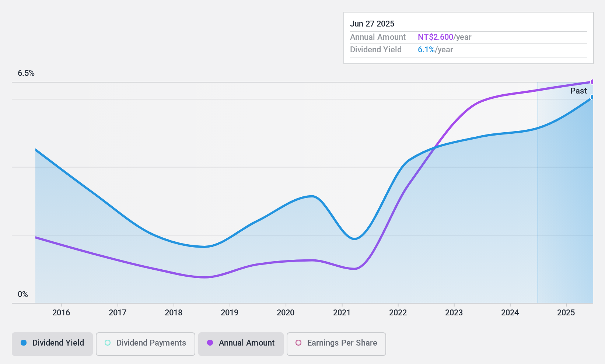Click the 2016 axis label

(61, 313)
